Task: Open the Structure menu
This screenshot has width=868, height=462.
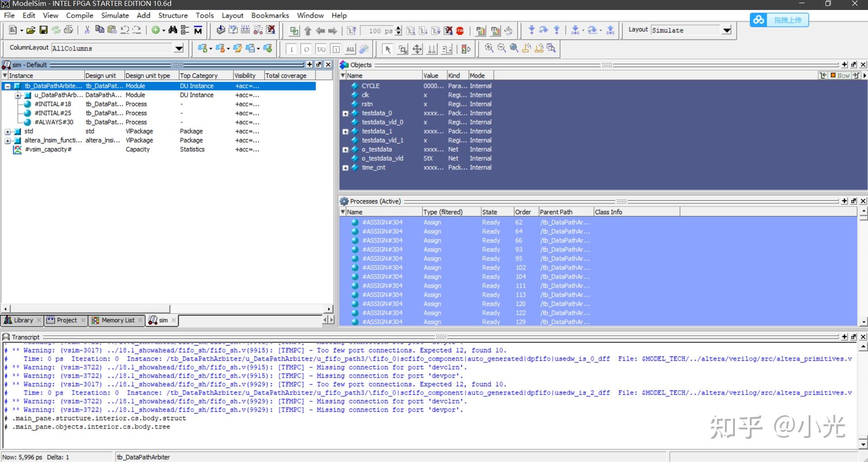Action: point(173,15)
